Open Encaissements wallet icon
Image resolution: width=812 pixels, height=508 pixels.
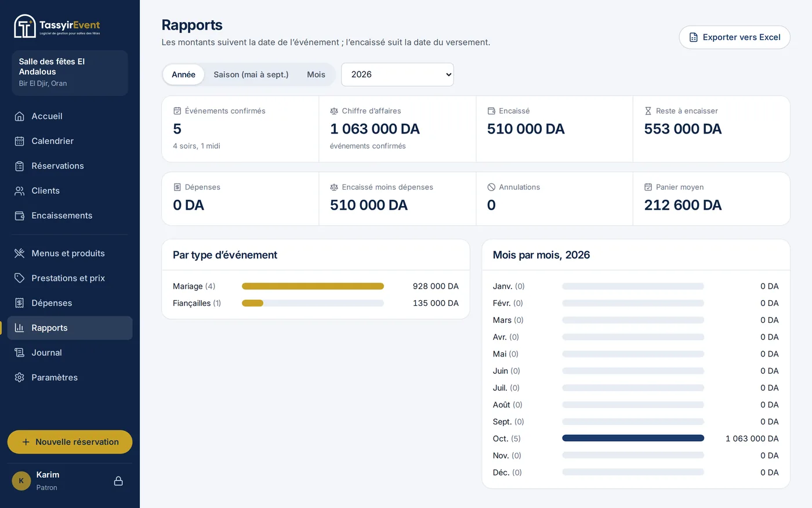tap(19, 215)
